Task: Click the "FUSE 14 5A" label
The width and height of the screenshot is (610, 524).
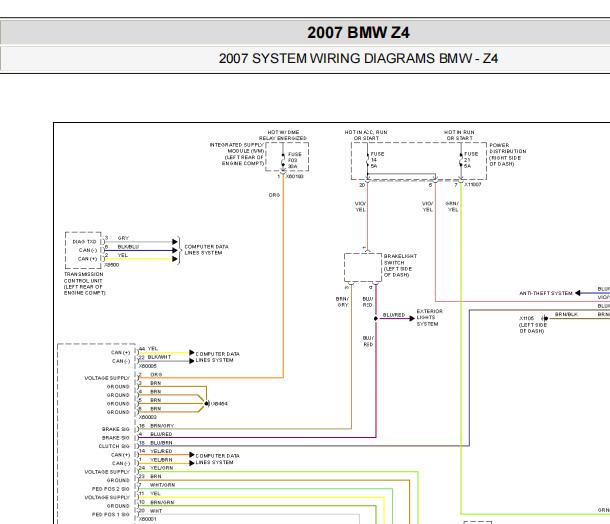Action: pos(377,160)
